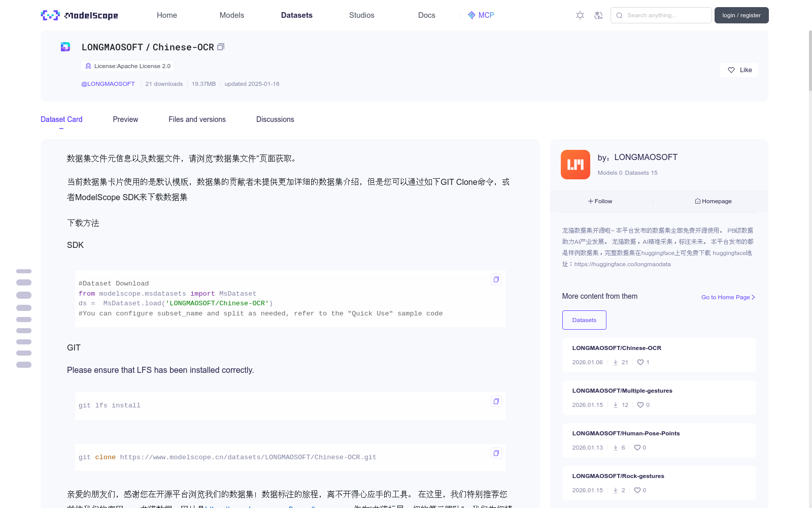Viewport: 812px width, 508px height.
Task: Click the 'Datasets 15' count under LONGMAOSOFT
Action: coord(641,173)
